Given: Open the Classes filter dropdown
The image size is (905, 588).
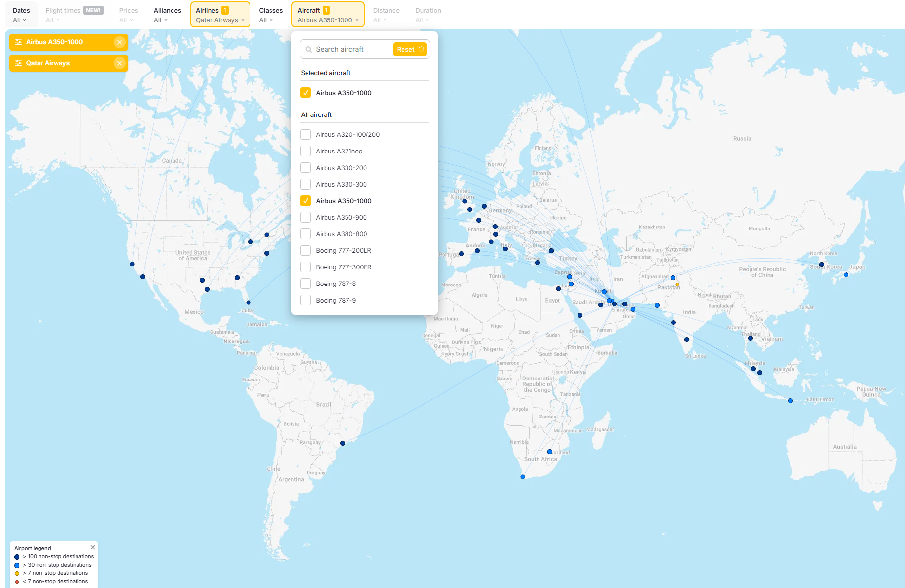Looking at the screenshot, I should point(270,15).
